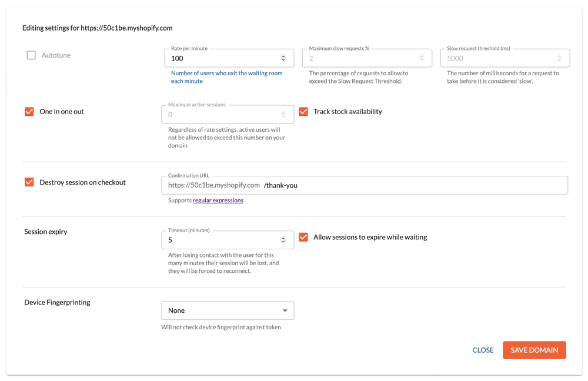This screenshot has height=381, width=588.
Task: Open the regular expressions link
Action: click(x=218, y=200)
